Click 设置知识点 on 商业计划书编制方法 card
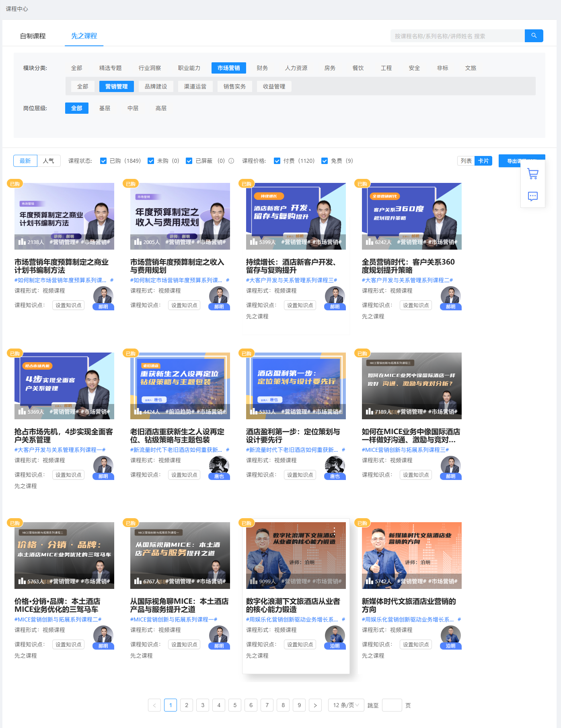This screenshot has height=728, width=561. 68,305
